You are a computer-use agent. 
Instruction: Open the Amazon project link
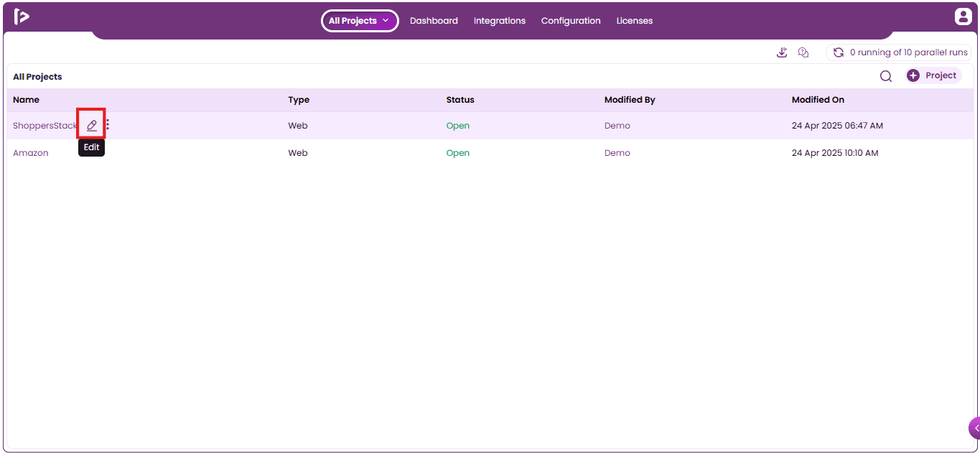tap(31, 153)
